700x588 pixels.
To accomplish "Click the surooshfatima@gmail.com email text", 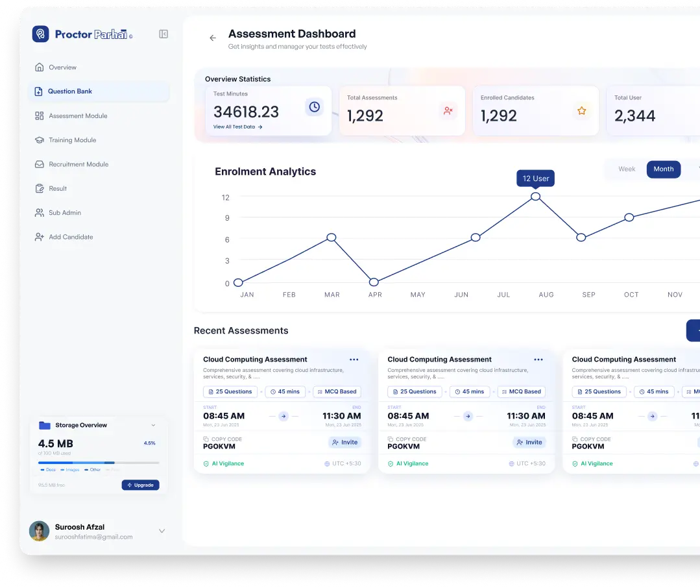I will tap(94, 537).
